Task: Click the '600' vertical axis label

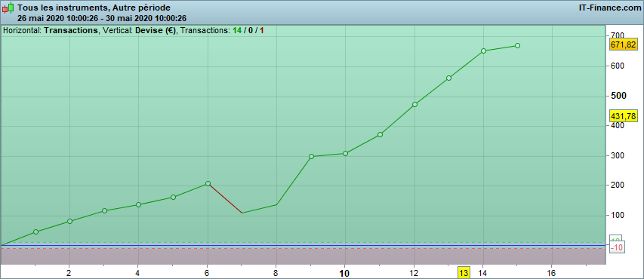Action: [x=618, y=66]
